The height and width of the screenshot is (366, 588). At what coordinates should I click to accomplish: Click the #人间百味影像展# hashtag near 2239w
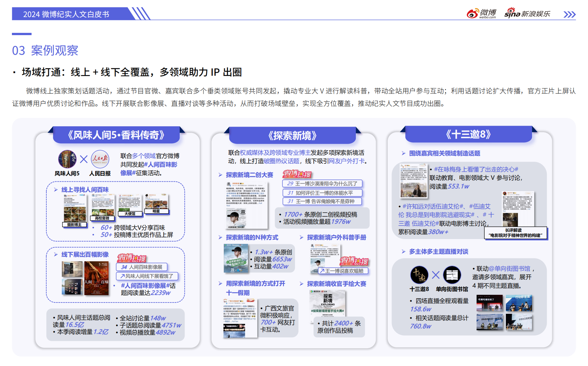tap(145, 286)
